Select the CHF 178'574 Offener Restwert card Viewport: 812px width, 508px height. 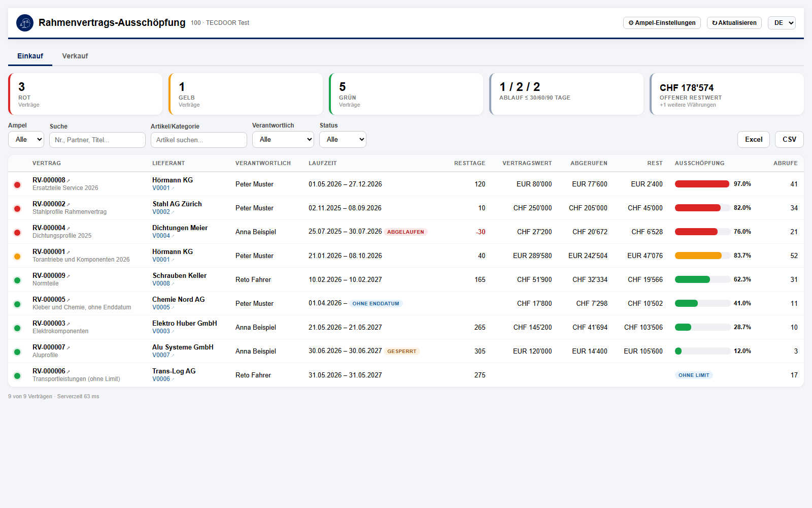(x=727, y=94)
